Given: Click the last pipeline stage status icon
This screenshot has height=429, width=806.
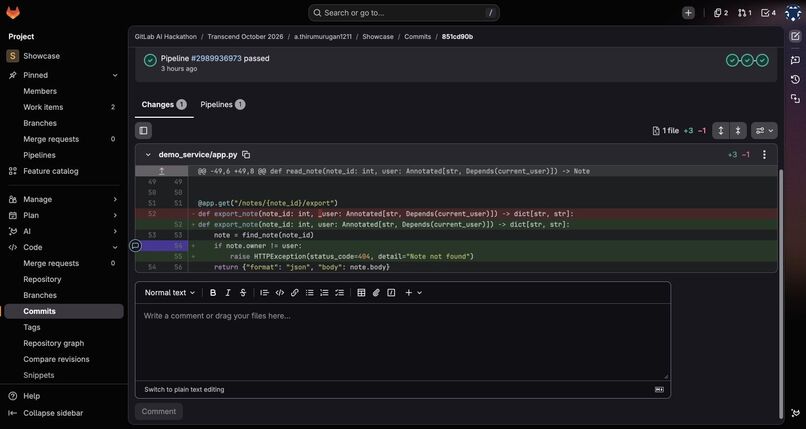Looking at the screenshot, I should (762, 60).
